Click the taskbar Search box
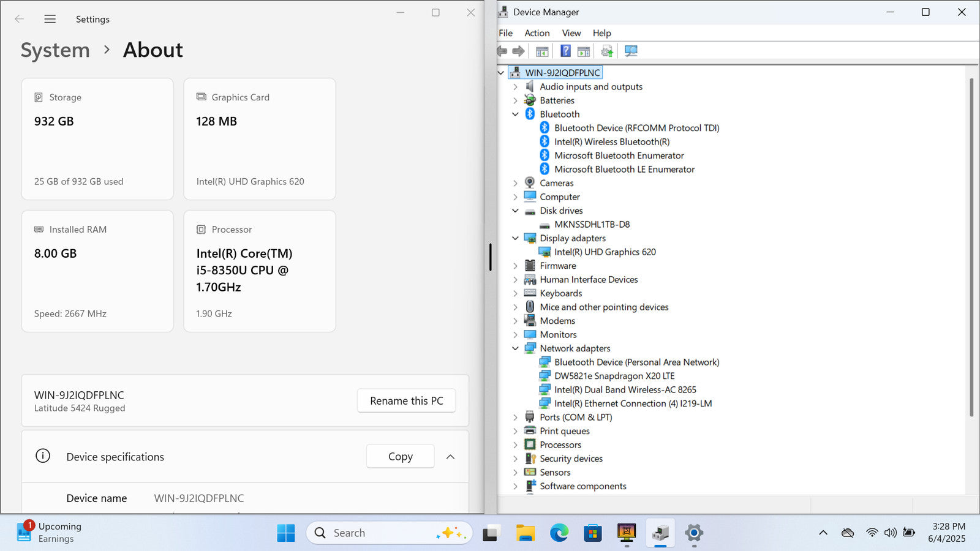 point(390,533)
